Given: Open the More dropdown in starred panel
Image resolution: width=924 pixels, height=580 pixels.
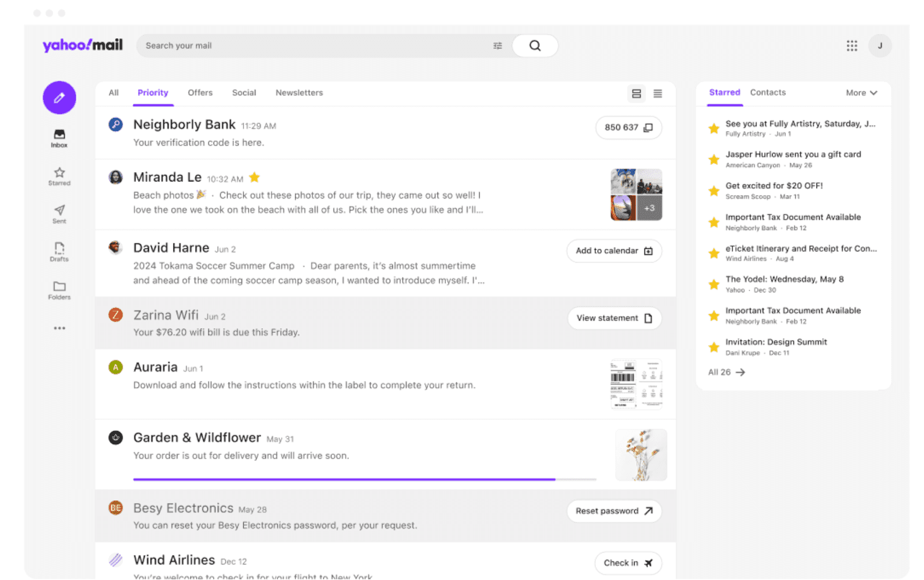Looking at the screenshot, I should (x=861, y=92).
